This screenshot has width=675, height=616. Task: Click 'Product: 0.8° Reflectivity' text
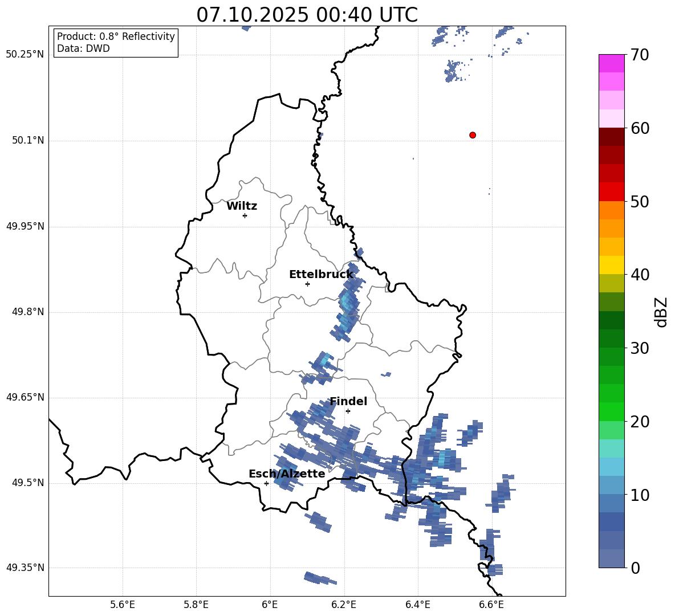click(x=116, y=36)
